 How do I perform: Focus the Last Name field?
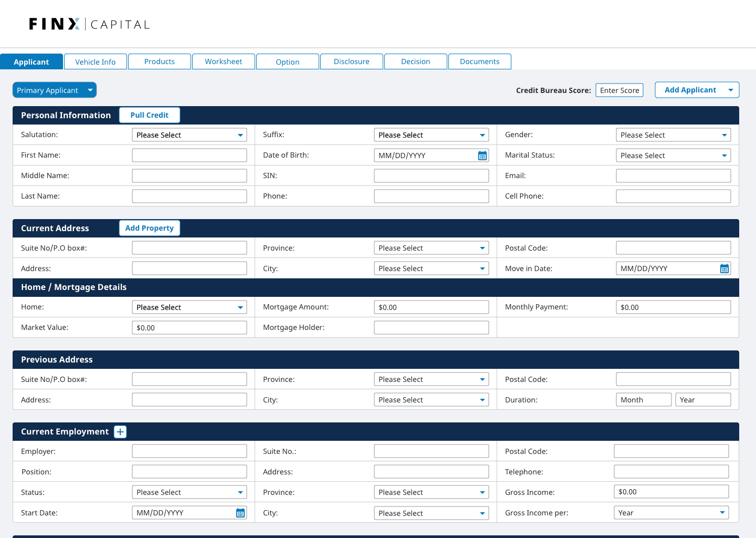coord(190,196)
